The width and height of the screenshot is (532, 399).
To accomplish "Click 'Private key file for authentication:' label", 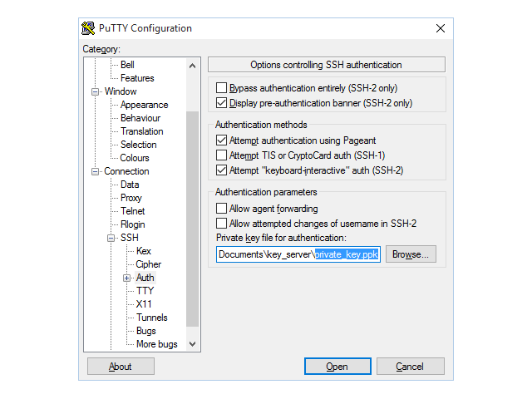I will tap(281, 238).
